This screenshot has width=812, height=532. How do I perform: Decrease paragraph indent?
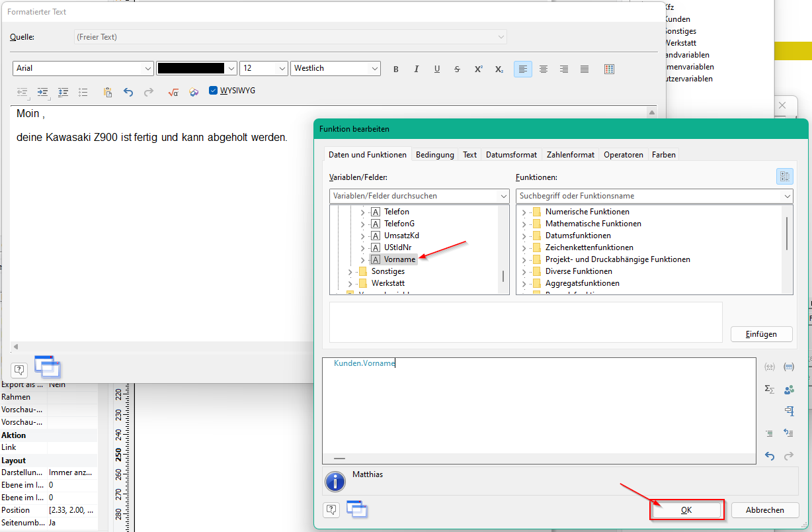(x=22, y=92)
